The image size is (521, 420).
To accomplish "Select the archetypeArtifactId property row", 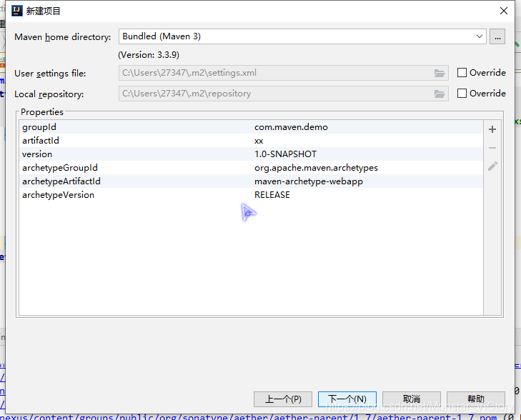I will (x=251, y=181).
